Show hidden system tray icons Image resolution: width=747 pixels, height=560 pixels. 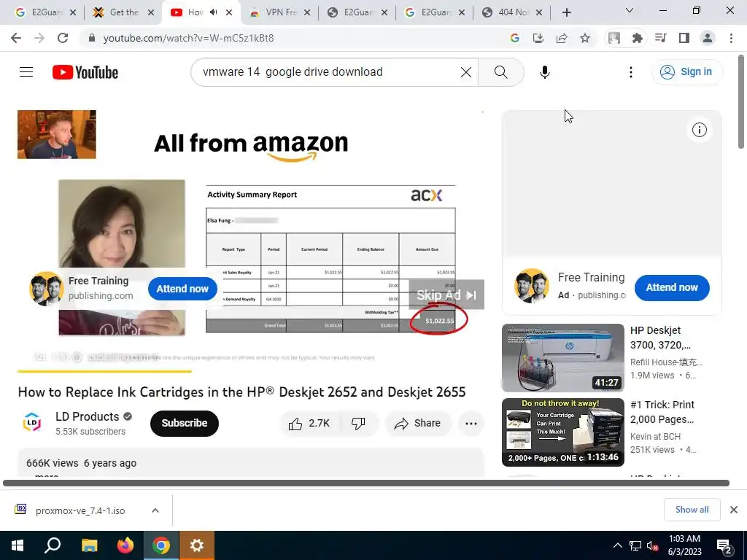click(x=617, y=545)
